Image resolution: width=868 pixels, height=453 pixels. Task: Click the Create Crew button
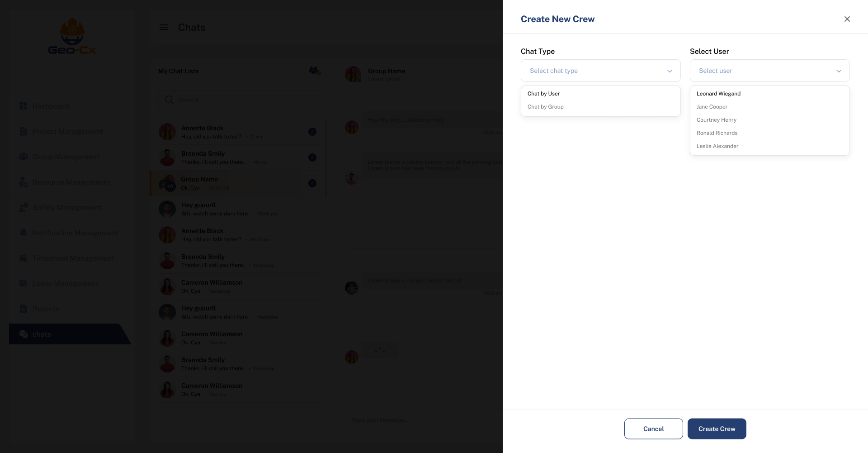pos(717,429)
